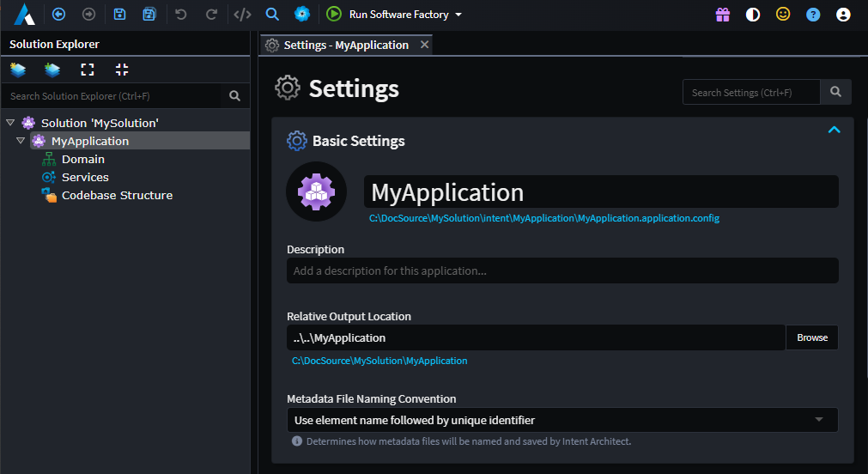Select Solution 'MySolution' in the tree
Image resolution: width=868 pixels, height=474 pixels.
pos(100,123)
